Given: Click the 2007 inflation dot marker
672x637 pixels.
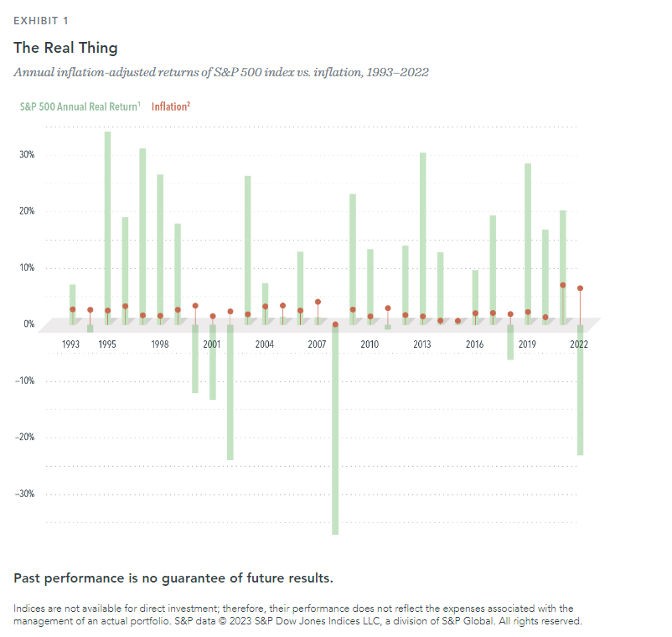Looking at the screenshot, I should (318, 302).
